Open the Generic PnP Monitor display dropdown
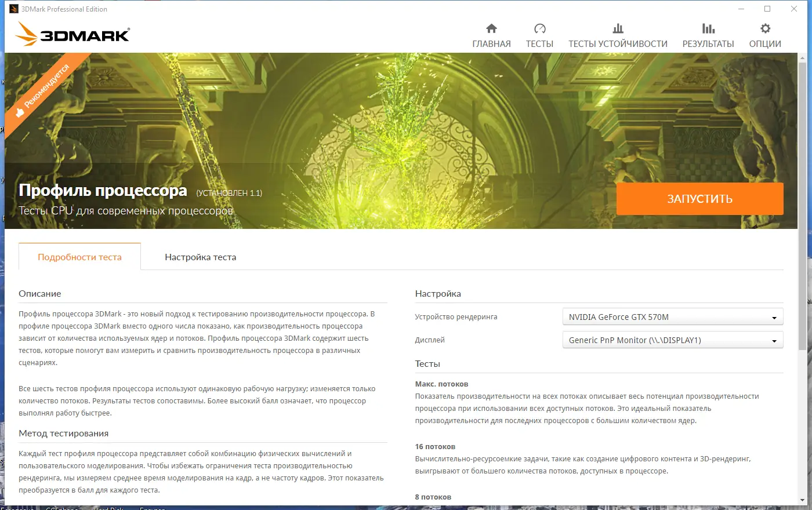The image size is (812, 510). 673,340
